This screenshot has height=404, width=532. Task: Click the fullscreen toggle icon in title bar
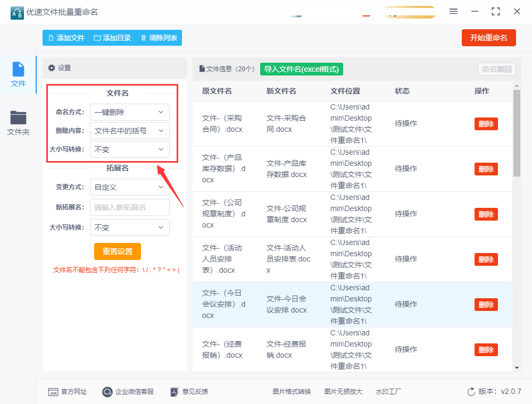[x=496, y=12]
